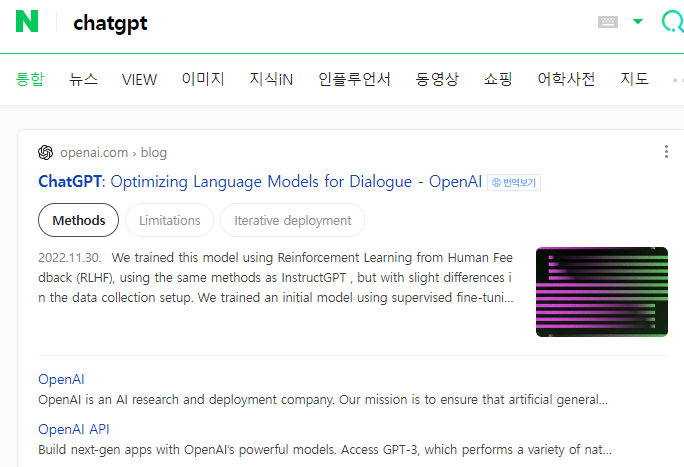Click the green search magnifier icon

673,21
